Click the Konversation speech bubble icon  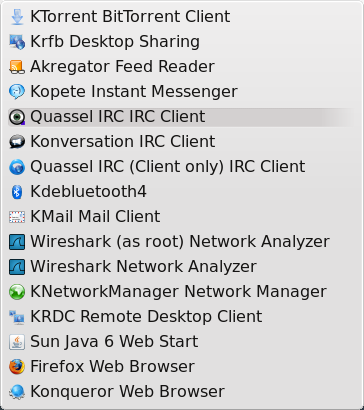point(17,142)
